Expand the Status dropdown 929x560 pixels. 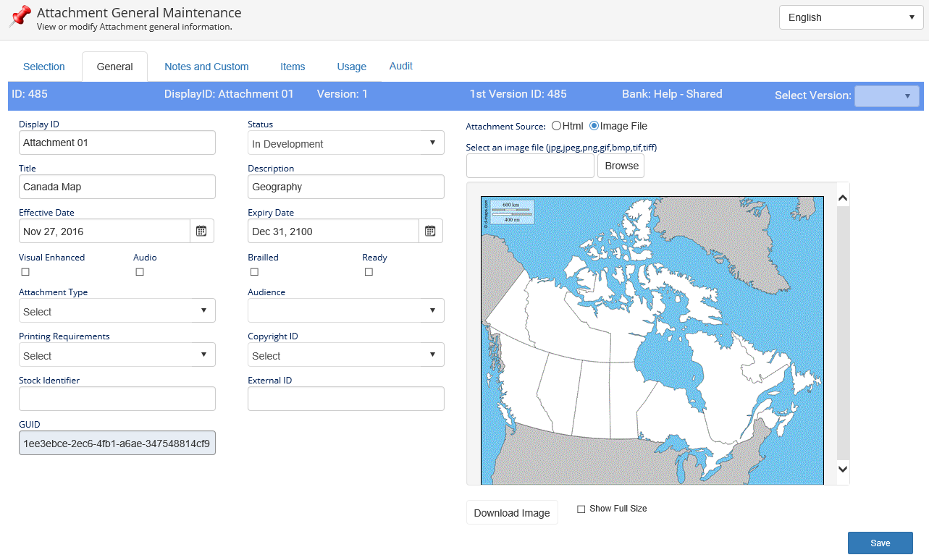click(x=345, y=143)
